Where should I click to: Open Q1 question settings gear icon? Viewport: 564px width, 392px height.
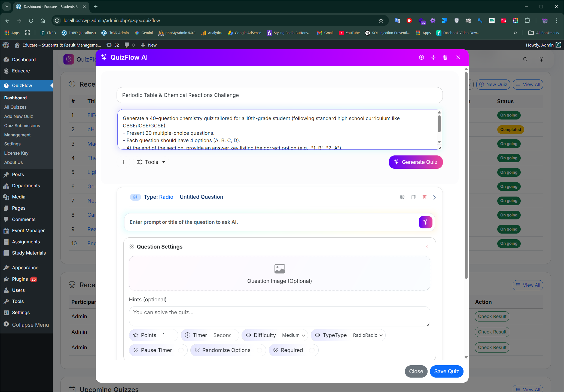tap(402, 197)
